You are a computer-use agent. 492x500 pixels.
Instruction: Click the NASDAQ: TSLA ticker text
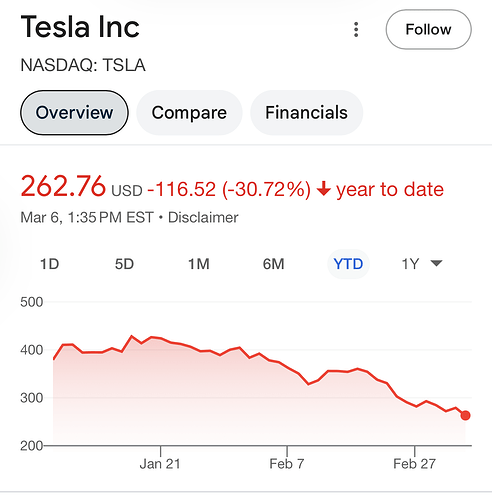[x=83, y=65]
